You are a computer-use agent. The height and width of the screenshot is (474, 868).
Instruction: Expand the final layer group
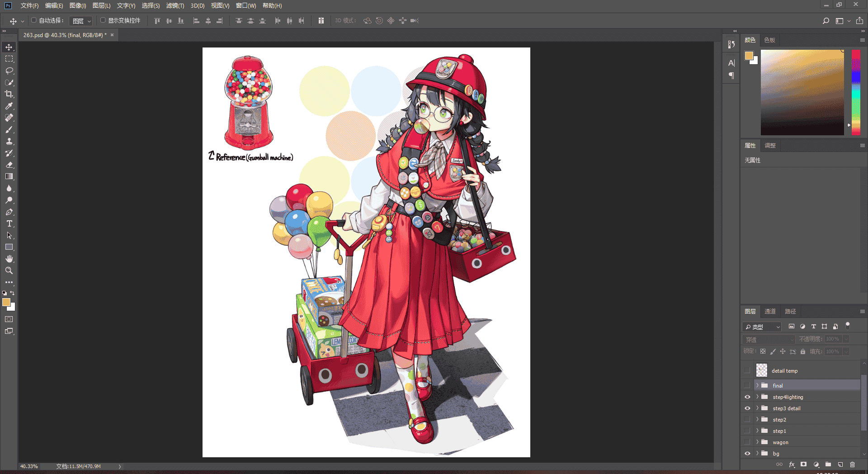[757, 385]
